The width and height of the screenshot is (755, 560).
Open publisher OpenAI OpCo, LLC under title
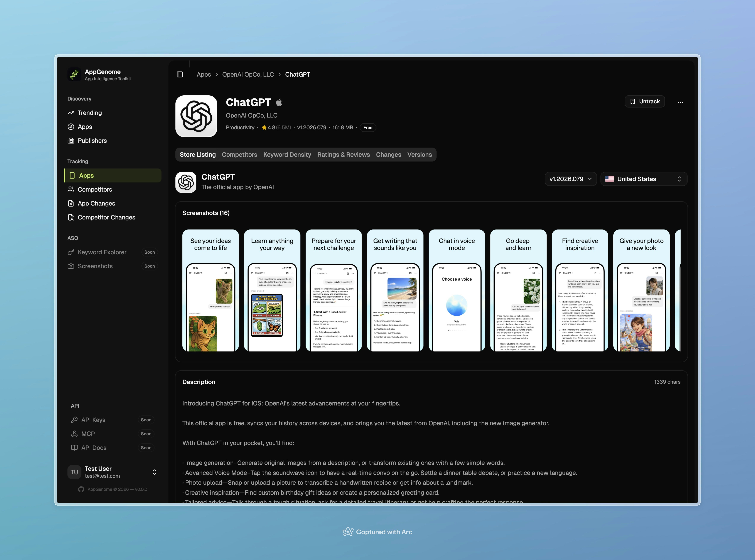click(252, 116)
